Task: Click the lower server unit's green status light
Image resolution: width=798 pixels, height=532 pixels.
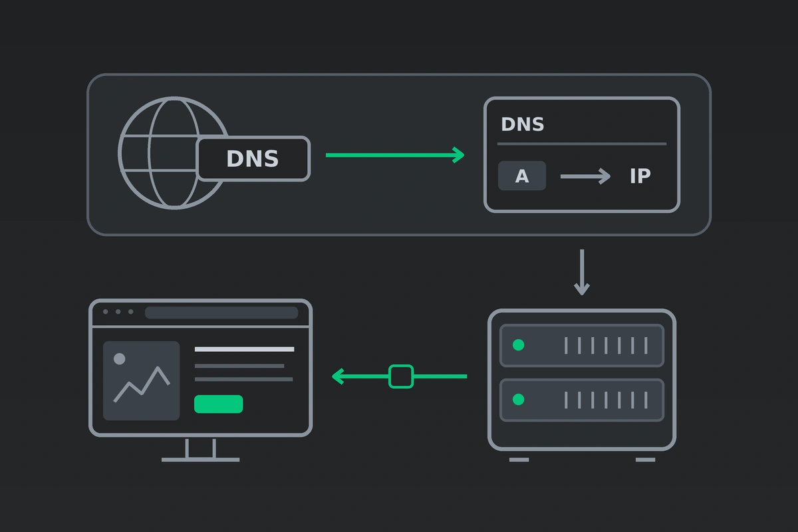Action: (518, 400)
